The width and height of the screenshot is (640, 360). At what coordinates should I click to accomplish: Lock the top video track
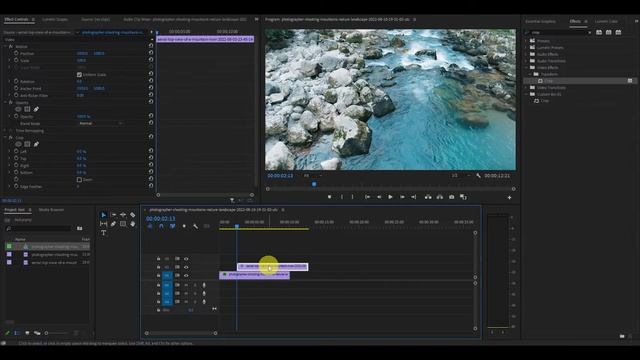(x=158, y=259)
